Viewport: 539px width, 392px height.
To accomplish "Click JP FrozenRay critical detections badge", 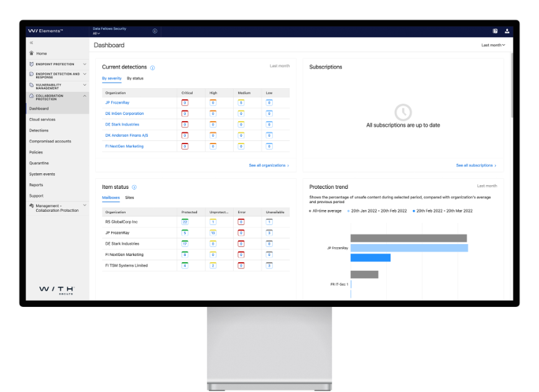I will (185, 103).
